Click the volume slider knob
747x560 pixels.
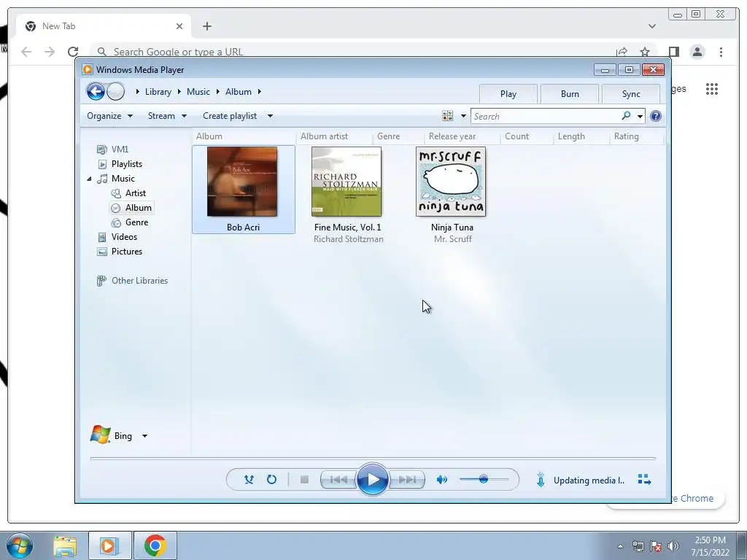pyautogui.click(x=484, y=479)
